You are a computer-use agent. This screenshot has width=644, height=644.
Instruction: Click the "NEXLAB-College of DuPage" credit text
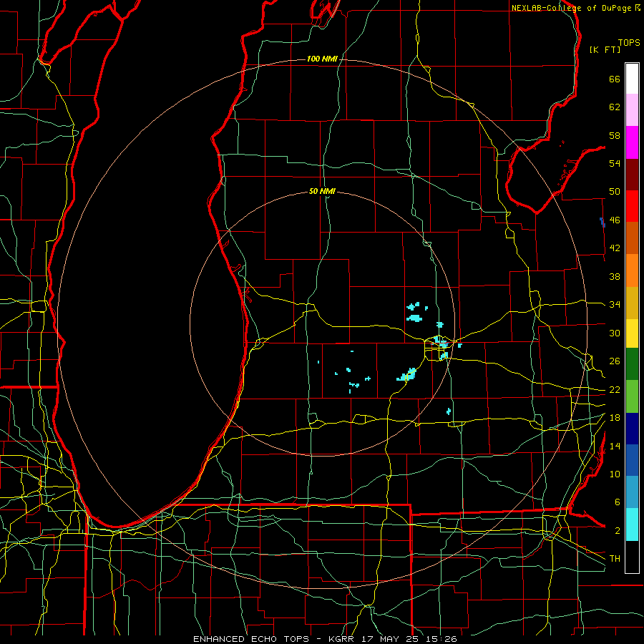tap(572, 8)
